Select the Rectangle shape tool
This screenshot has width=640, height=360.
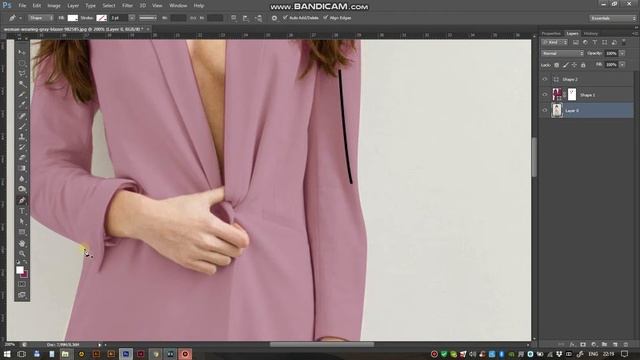click(x=22, y=232)
